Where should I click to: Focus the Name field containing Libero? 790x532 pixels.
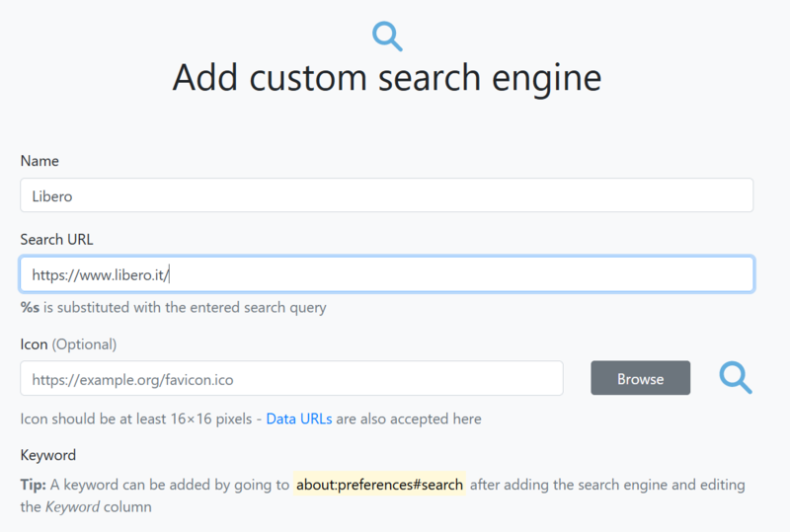pyautogui.click(x=387, y=195)
